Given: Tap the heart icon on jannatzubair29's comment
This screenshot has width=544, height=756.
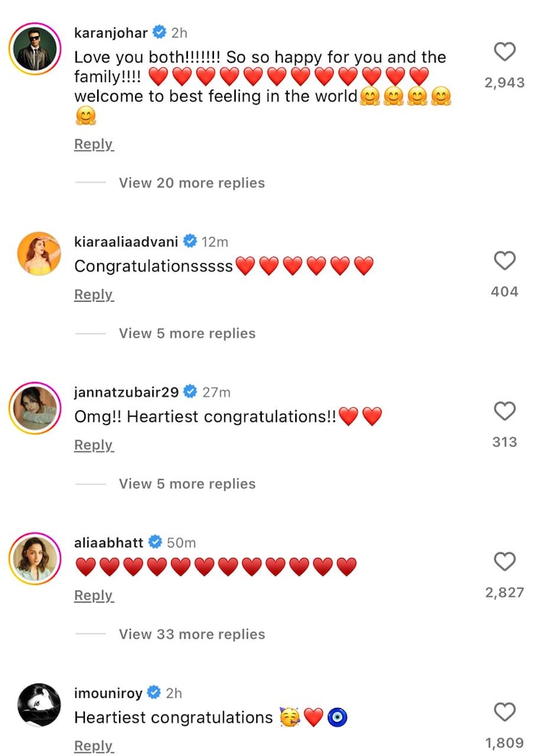Looking at the screenshot, I should coord(505,412).
